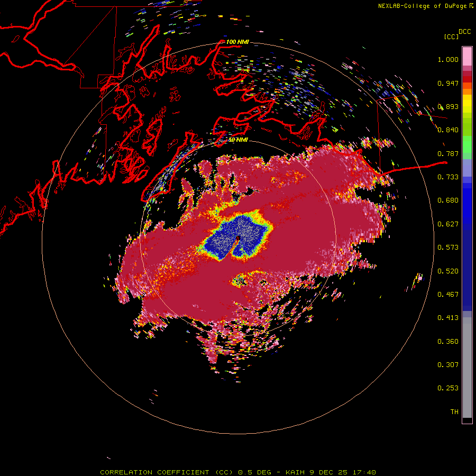This screenshot has width=476, height=476.
Task: Click the 0.307 color scale value
Action: [448, 364]
